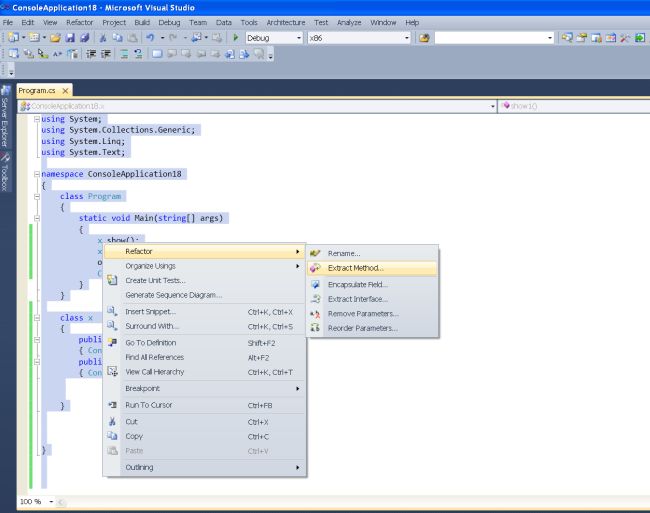Expand the Organize Usings submenu

point(205,266)
